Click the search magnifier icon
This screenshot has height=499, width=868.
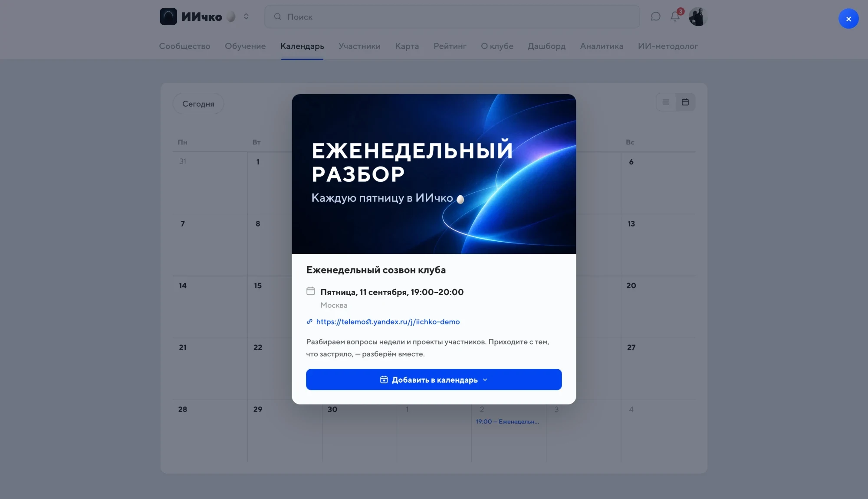(278, 16)
